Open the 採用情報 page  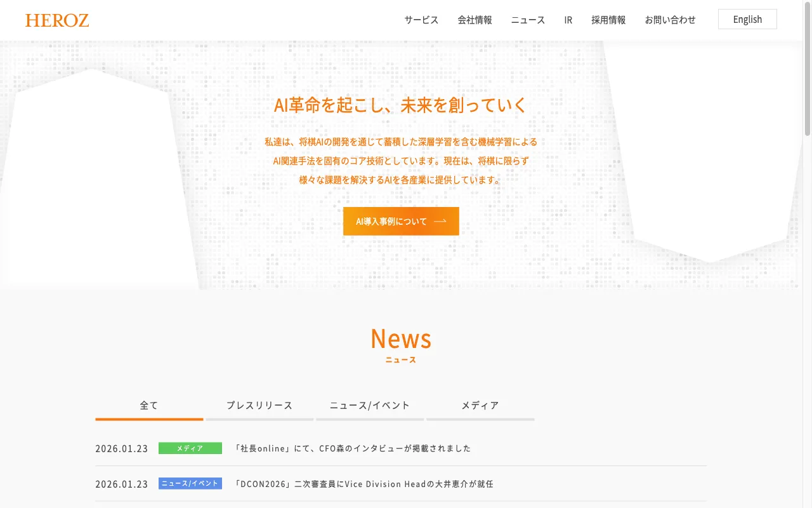click(608, 20)
